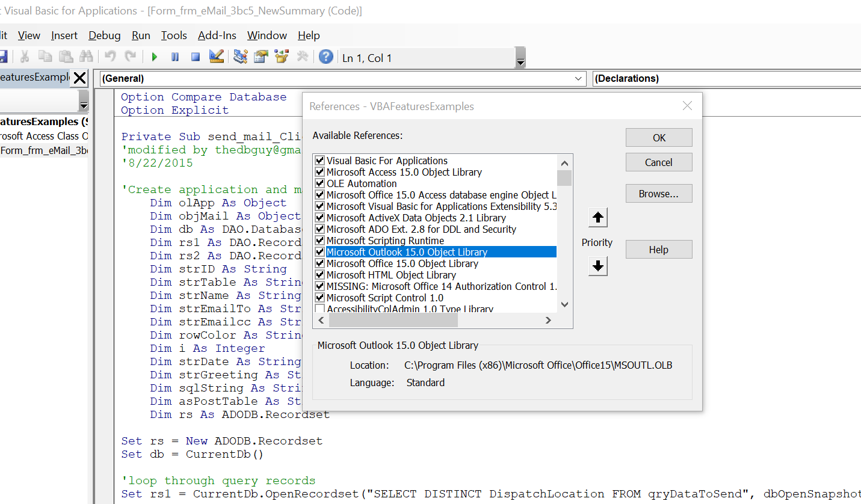861x504 pixels.
Task: Close the References dialog with X
Action: coord(688,106)
